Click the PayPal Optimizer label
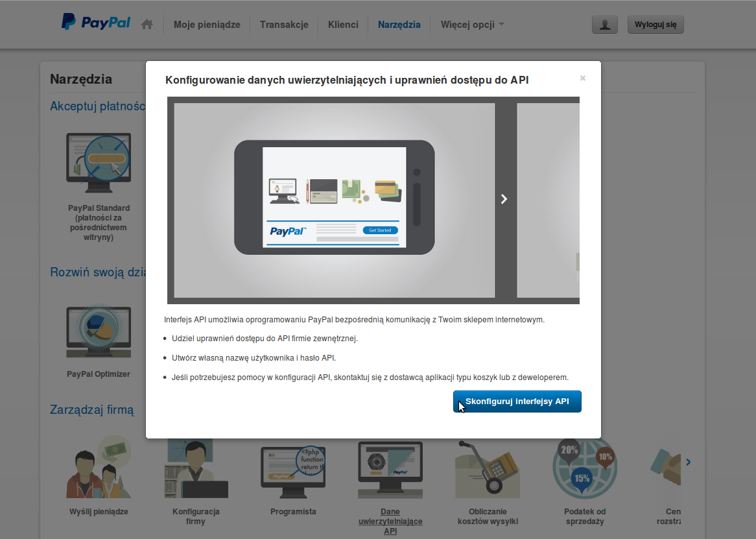This screenshot has height=539, width=756. tap(99, 374)
